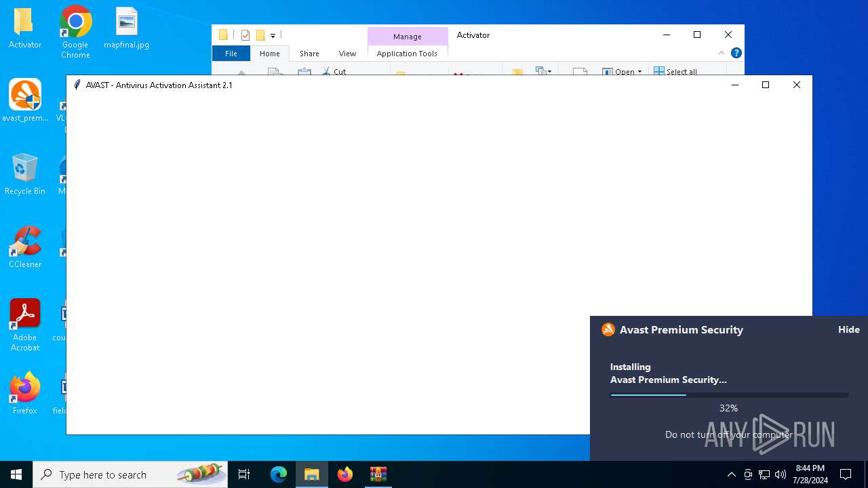Click the AVAST - Antivirus Activation Assistant 2.1 title
The width and height of the screenshot is (868, 488).
tap(159, 85)
